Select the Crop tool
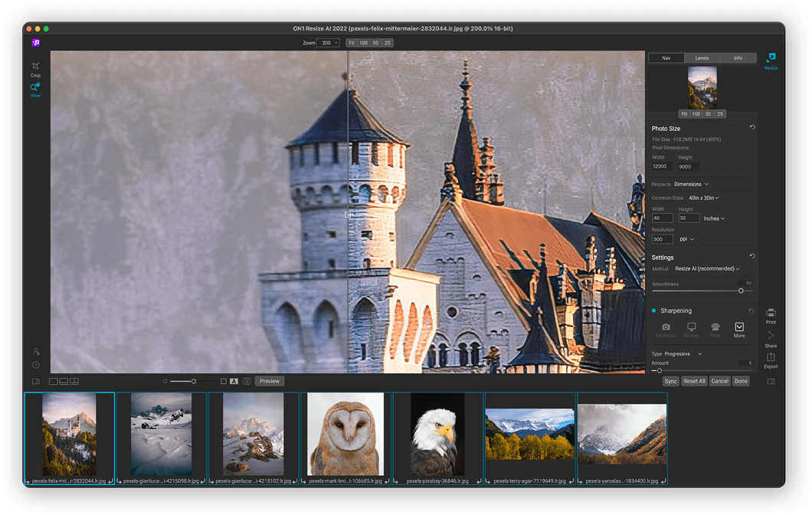Viewport: 812px width, 515px height. point(35,67)
